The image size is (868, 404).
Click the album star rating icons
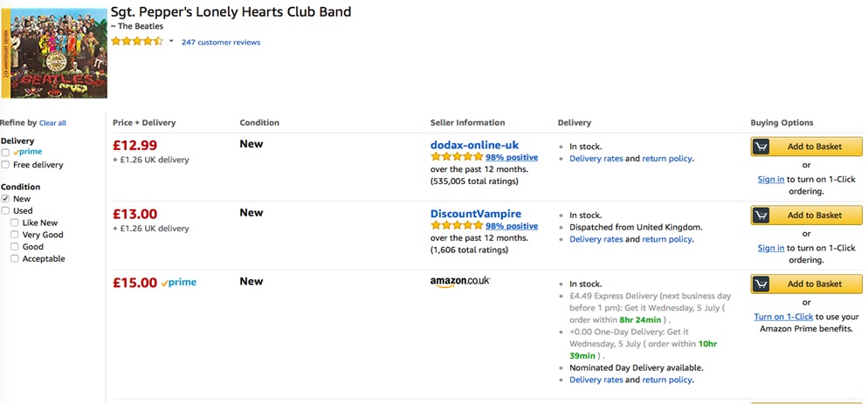point(137,42)
